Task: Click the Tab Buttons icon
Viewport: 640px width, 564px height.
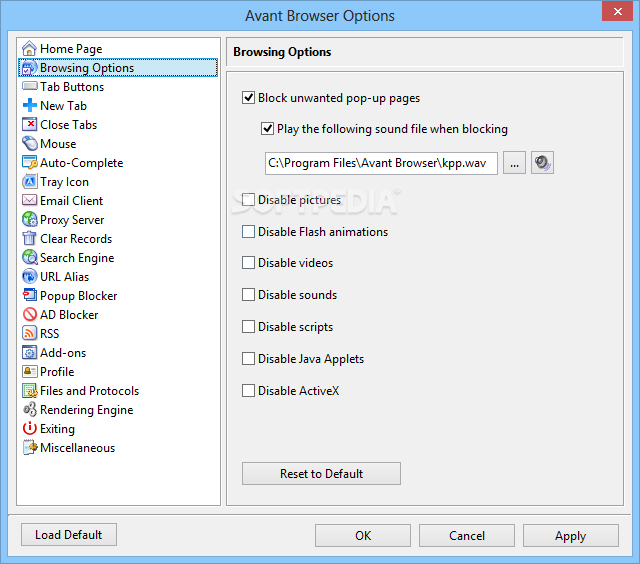Action: point(29,87)
